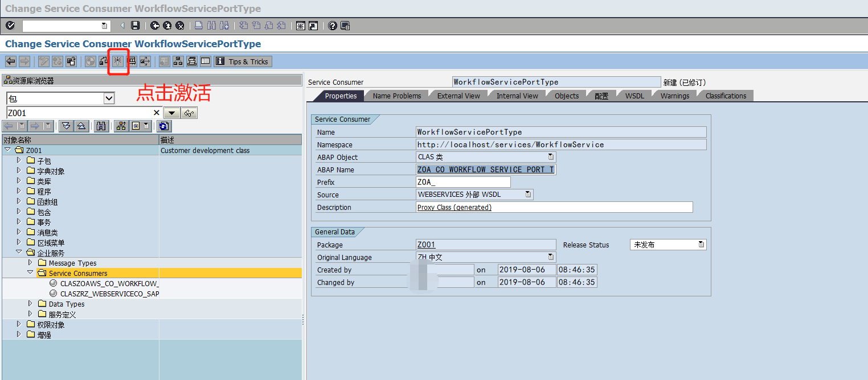Switch to the WSDL tab
Image resolution: width=868 pixels, height=380 pixels.
634,96
